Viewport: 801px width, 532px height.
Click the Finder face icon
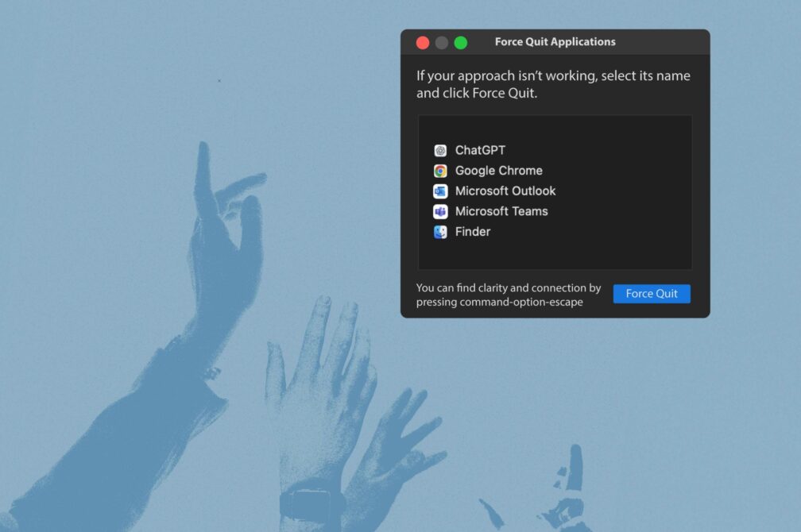(x=440, y=232)
